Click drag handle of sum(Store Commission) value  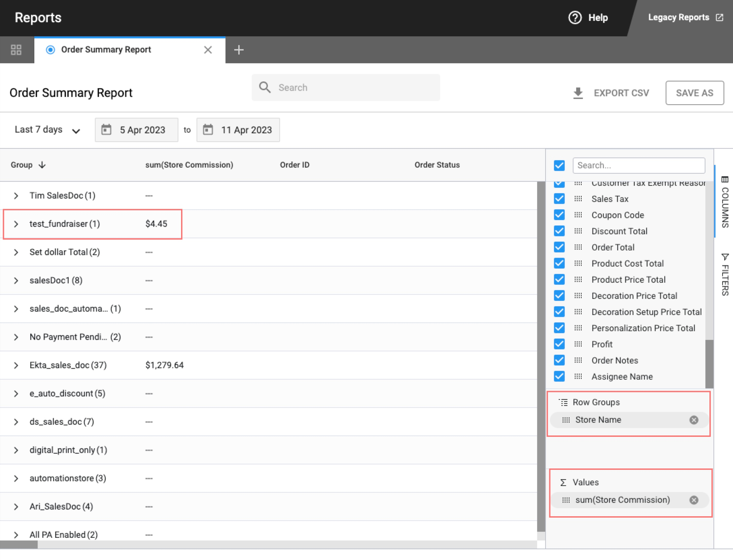coord(566,500)
